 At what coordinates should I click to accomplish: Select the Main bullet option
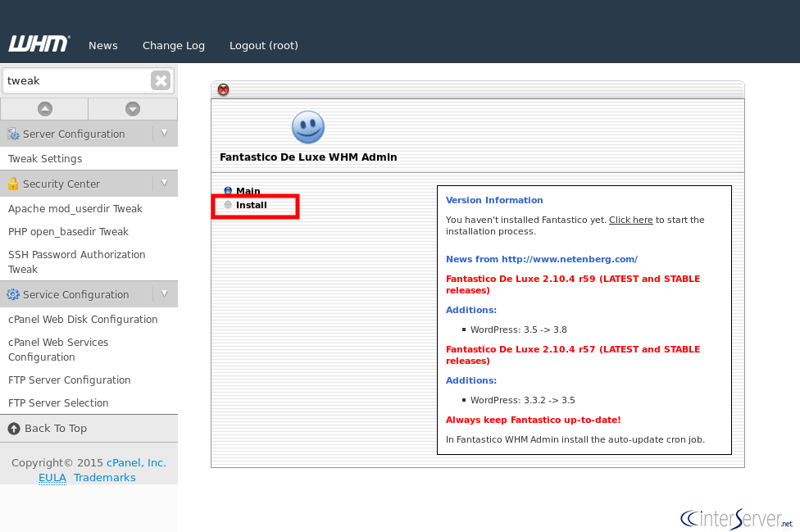tap(228, 191)
